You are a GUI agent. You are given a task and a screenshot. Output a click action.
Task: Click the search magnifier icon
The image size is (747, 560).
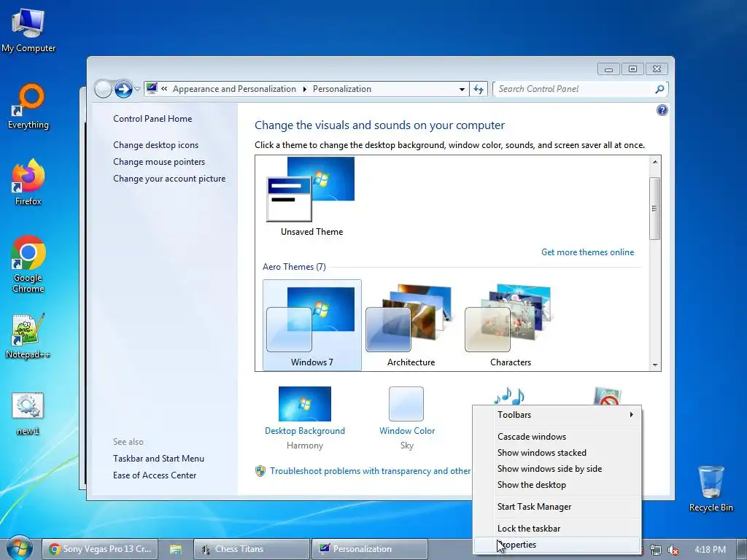tap(659, 89)
